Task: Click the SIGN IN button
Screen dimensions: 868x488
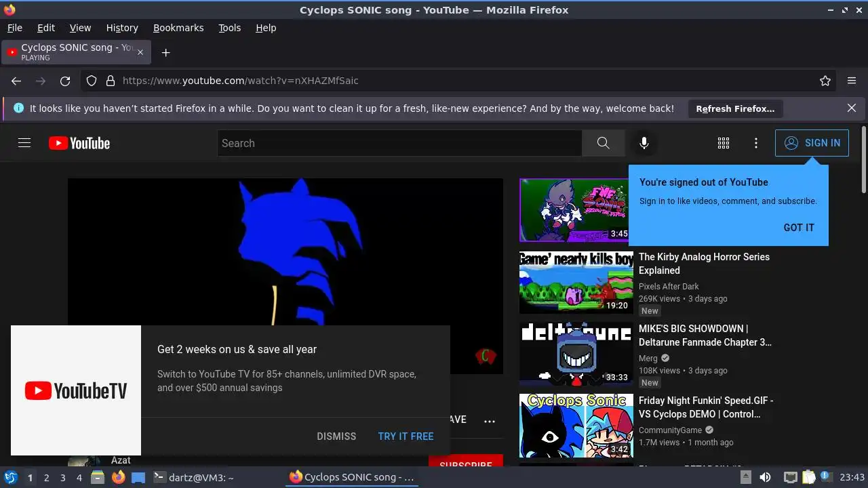Action: click(x=812, y=143)
